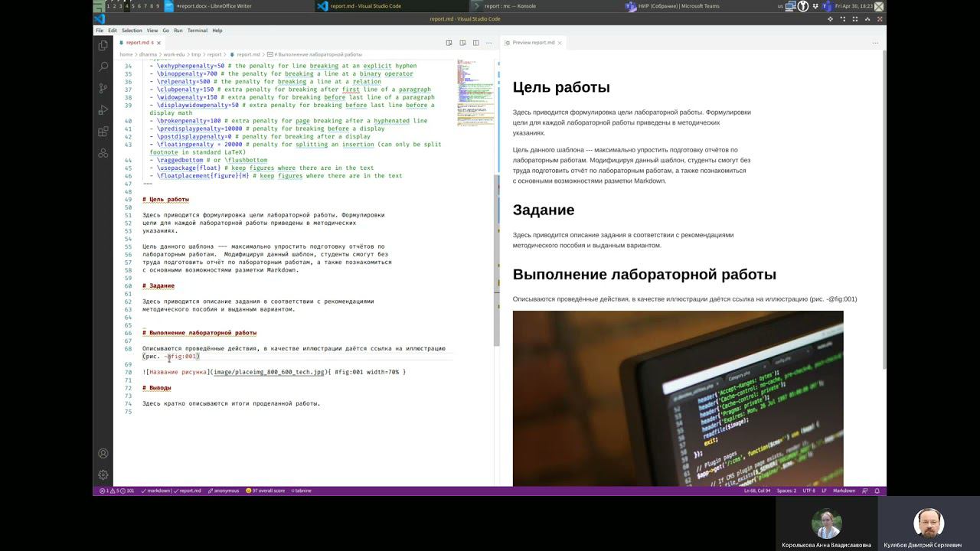Click the image path 'image/placeimg_800_600_tech.jpg' in the editor
This screenshot has height=551, width=980.
(269, 372)
